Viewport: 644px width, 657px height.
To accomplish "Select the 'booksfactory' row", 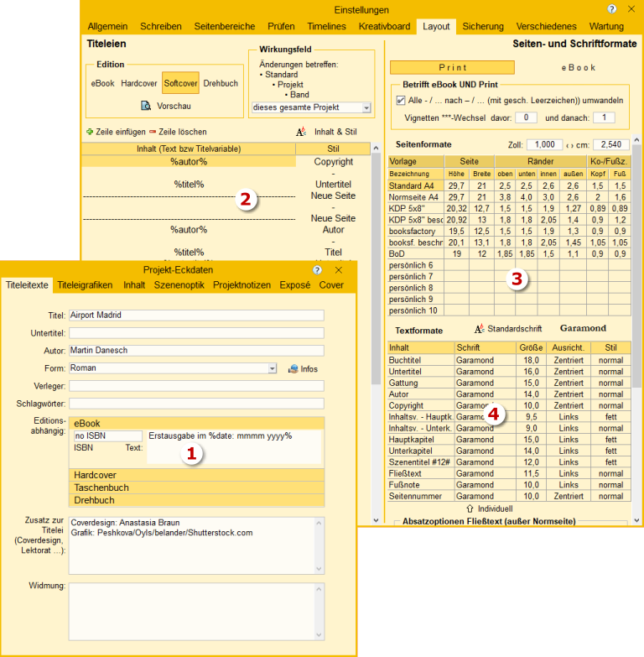I will tap(509, 231).
